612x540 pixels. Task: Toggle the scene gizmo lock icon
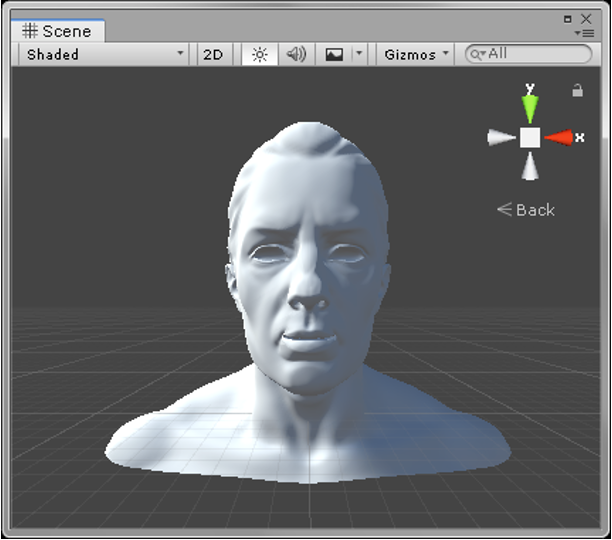click(577, 91)
